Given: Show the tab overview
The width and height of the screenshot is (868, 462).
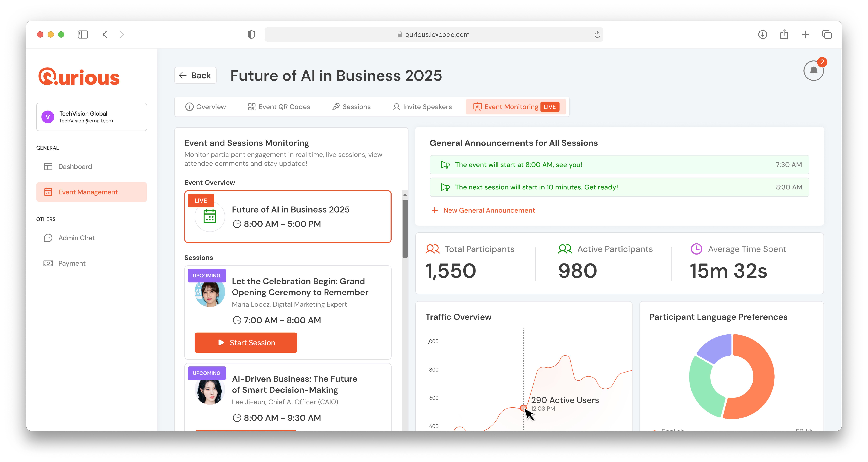Looking at the screenshot, I should click(827, 34).
